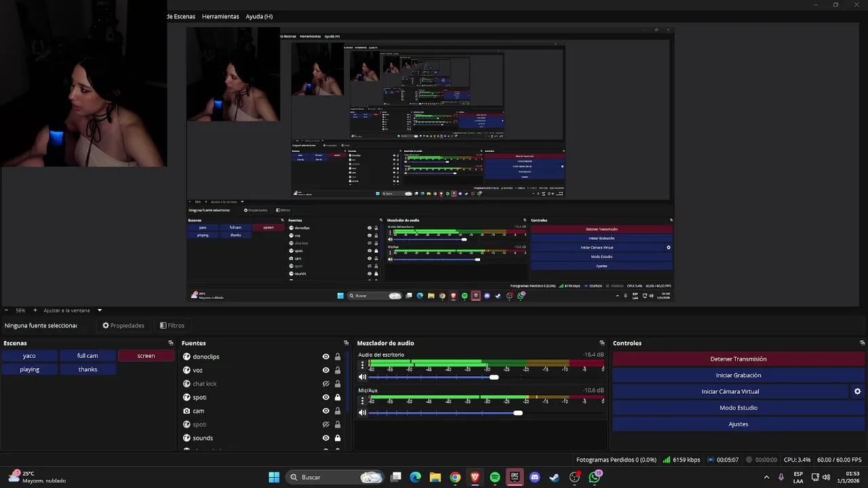Toggle visibility of the sounds source
Screen dimensions: 868x488
coord(325,438)
